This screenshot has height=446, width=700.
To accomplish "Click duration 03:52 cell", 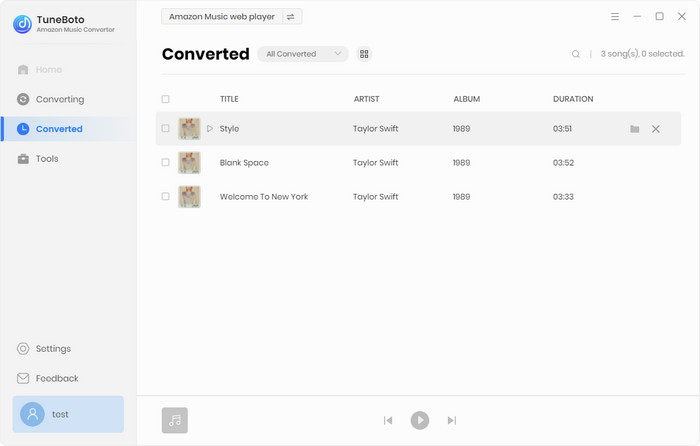I will pyautogui.click(x=563, y=163).
